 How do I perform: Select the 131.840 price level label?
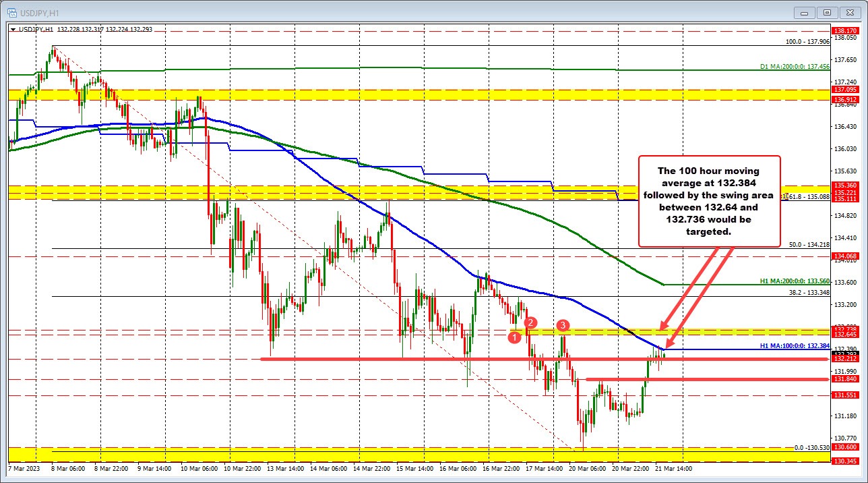[x=844, y=379]
